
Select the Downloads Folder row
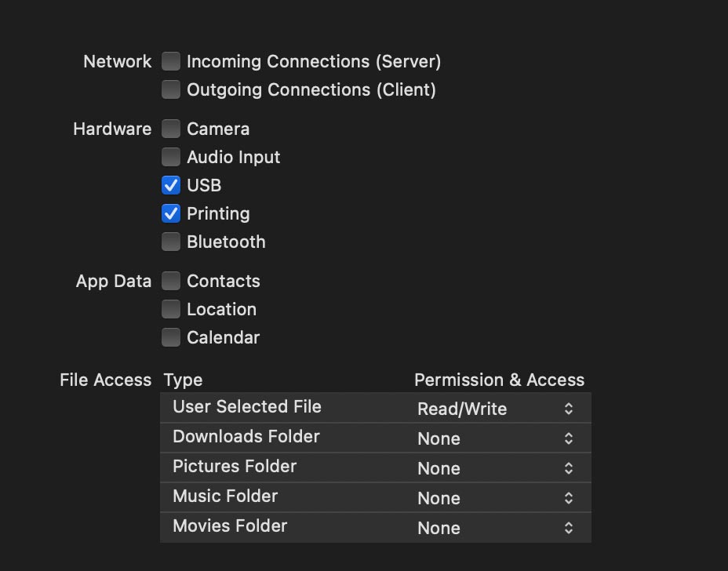246,437
